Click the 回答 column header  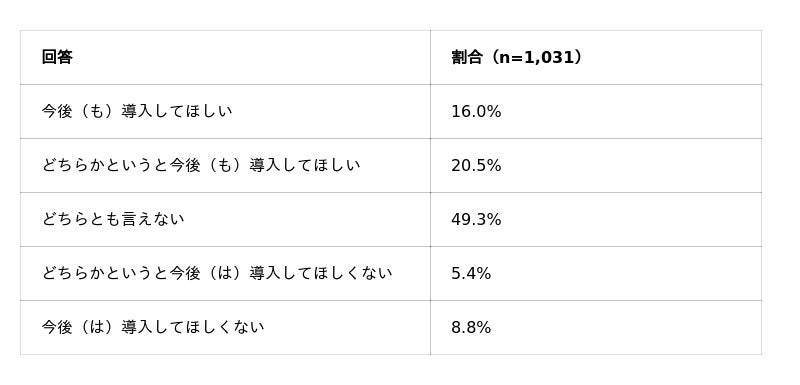click(225, 57)
